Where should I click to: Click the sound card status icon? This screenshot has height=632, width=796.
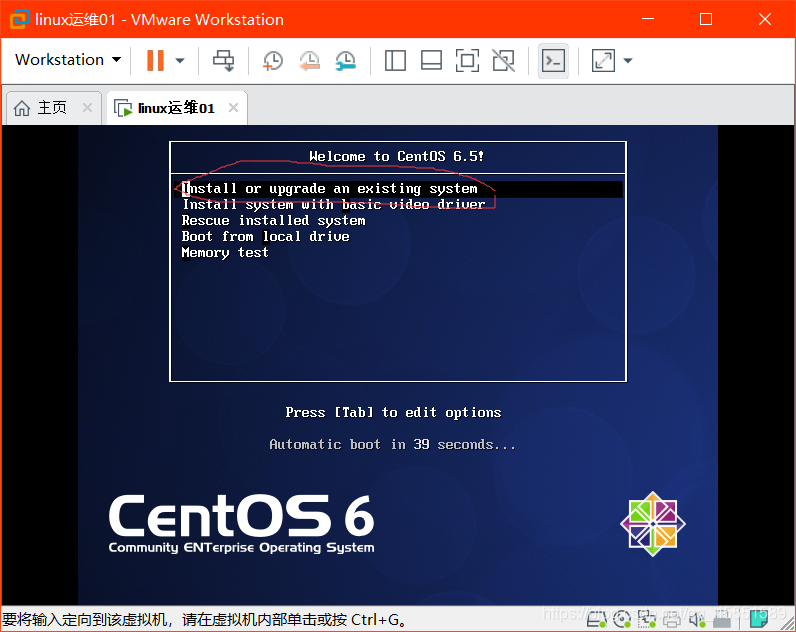(x=696, y=619)
